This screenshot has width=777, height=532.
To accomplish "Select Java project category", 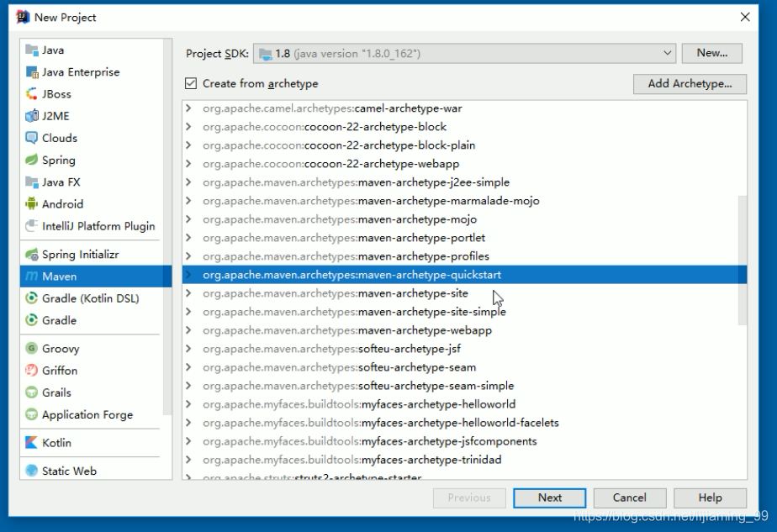I will point(92,50).
